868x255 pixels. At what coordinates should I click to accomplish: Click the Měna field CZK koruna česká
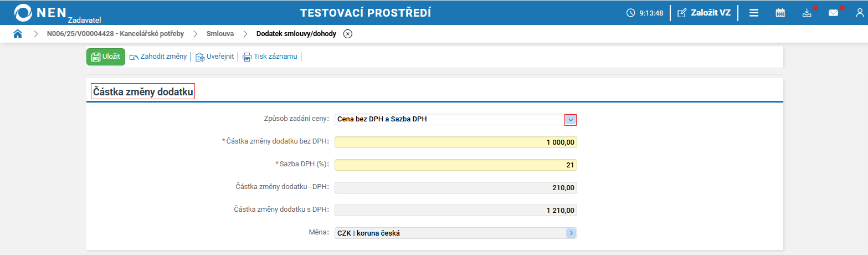[456, 233]
